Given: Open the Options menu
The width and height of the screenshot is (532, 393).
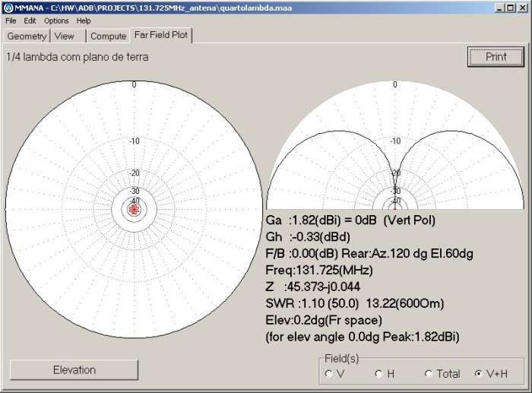Looking at the screenshot, I should 56,21.
